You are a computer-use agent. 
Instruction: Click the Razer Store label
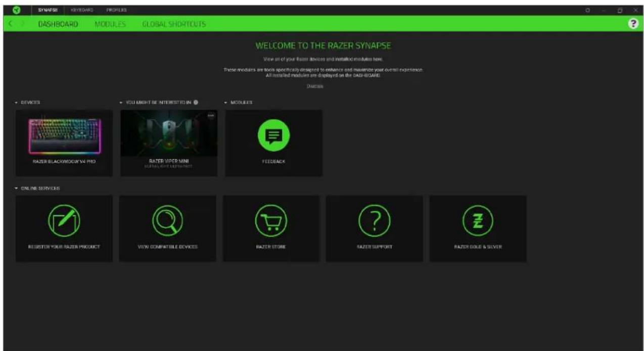pyautogui.click(x=271, y=247)
